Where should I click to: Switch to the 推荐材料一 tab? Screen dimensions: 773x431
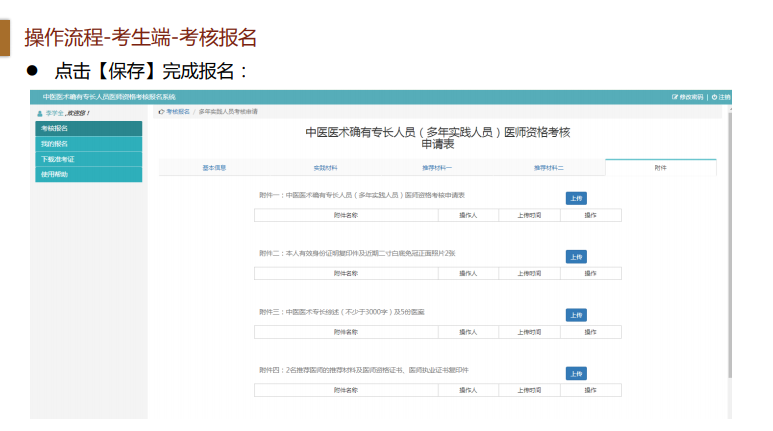pos(437,168)
